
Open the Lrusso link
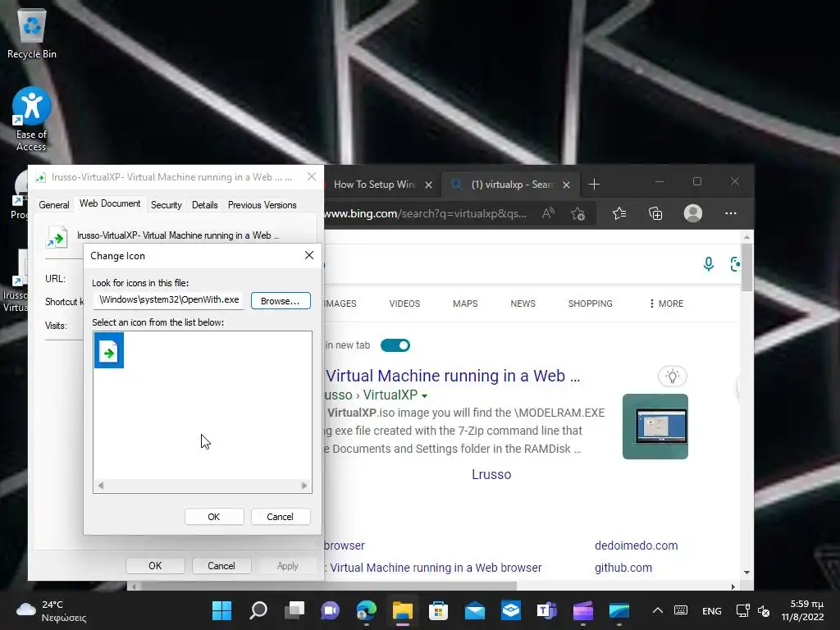tap(491, 474)
